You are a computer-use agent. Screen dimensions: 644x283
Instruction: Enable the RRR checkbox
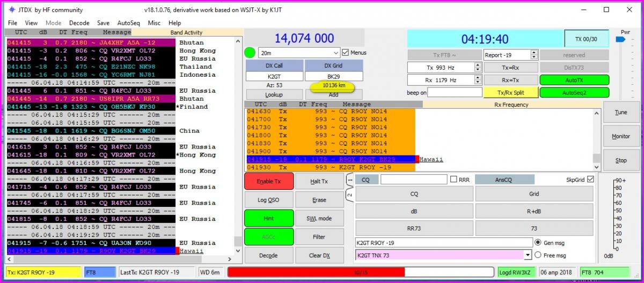[453, 180]
